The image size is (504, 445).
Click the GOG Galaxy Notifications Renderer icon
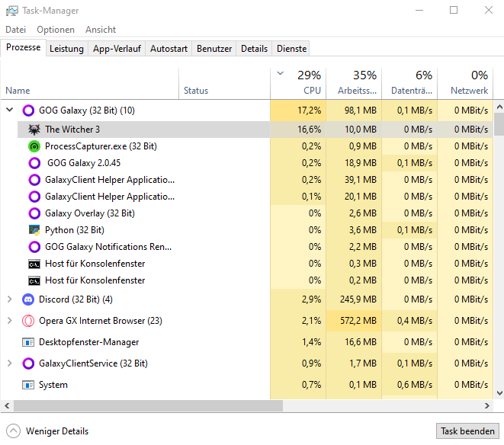[x=34, y=247]
